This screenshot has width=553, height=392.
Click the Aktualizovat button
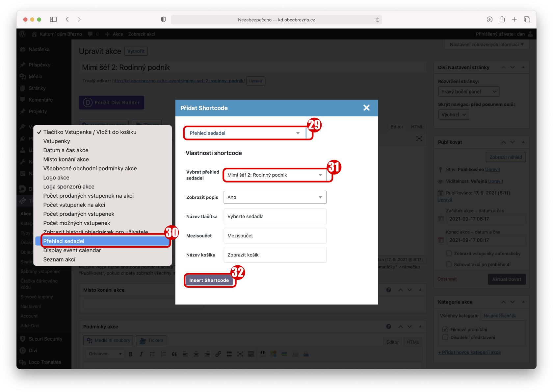[506, 279]
